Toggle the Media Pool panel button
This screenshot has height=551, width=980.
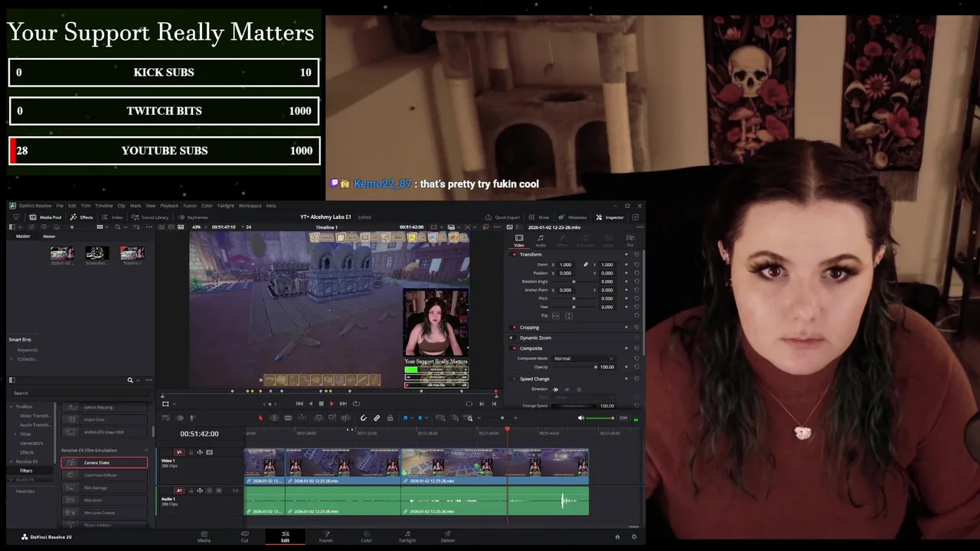click(x=45, y=217)
